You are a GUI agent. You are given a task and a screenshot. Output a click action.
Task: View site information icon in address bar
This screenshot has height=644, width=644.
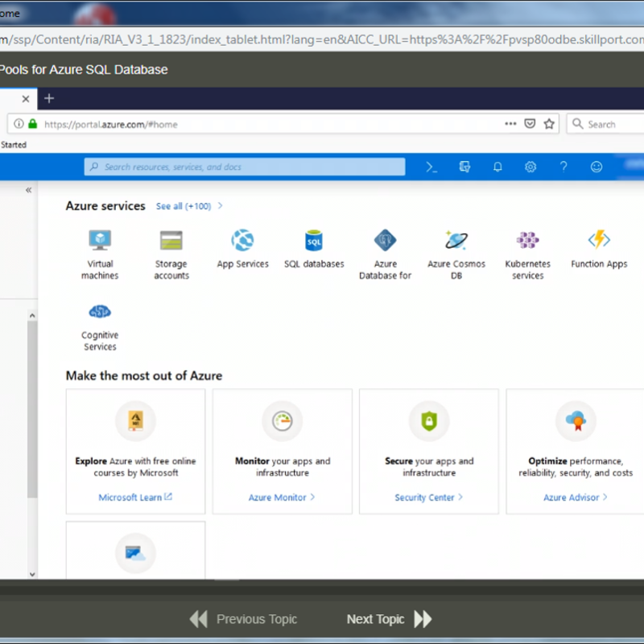coord(19,124)
